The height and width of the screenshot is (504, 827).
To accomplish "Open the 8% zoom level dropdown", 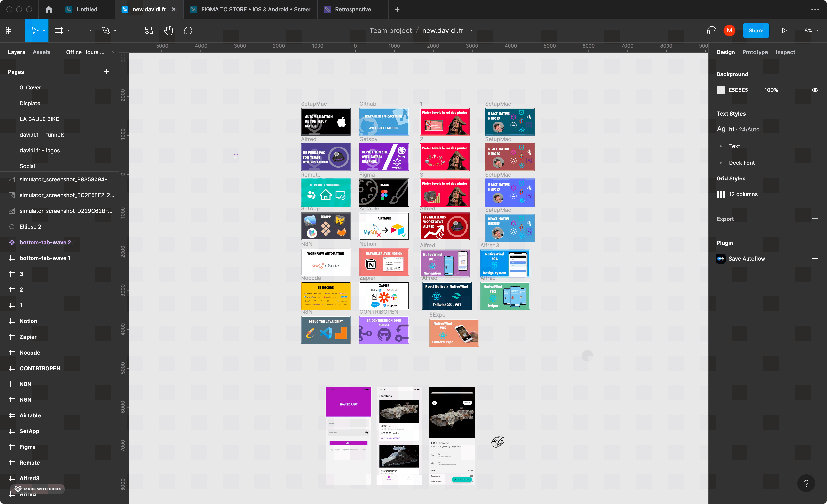I will pos(811,30).
